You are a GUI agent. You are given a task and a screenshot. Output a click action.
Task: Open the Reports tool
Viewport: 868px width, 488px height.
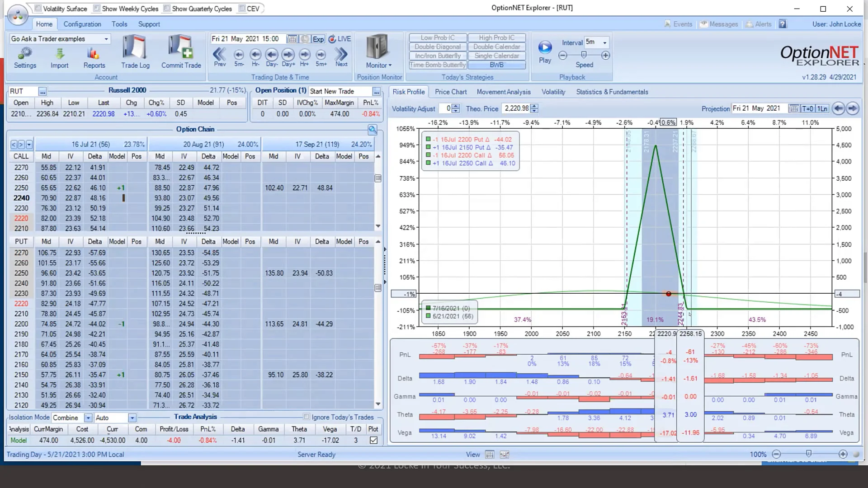pyautogui.click(x=94, y=58)
